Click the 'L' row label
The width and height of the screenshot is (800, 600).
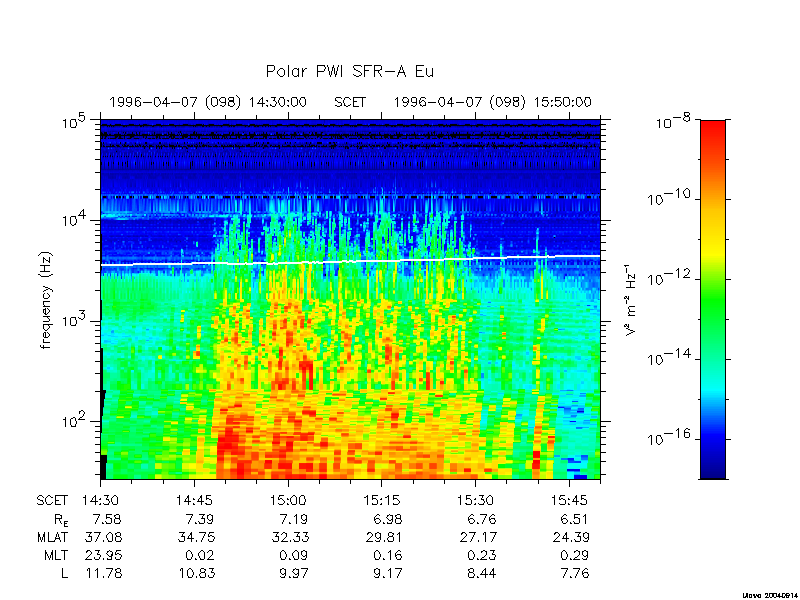[x=64, y=573]
